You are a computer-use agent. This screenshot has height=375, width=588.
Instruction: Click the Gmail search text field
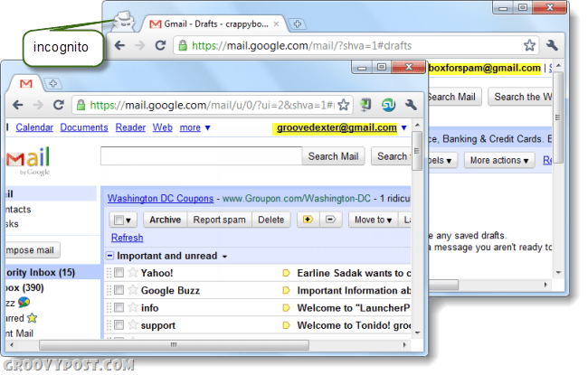(x=201, y=155)
